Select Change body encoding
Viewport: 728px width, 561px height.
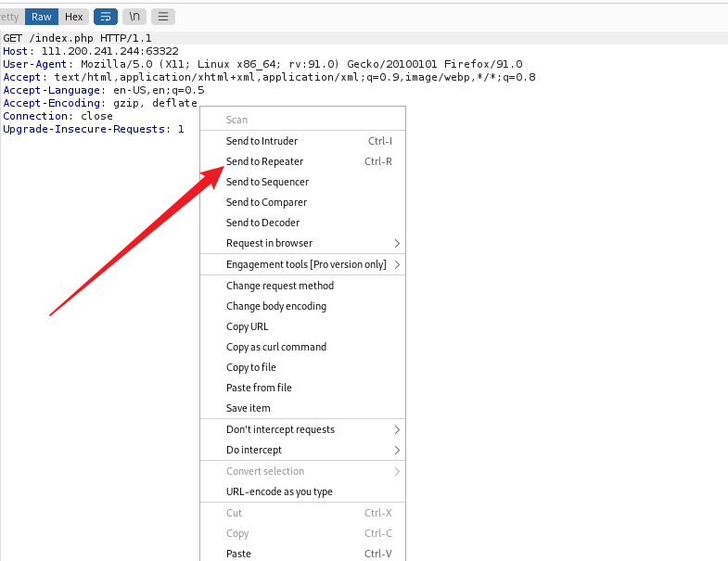[x=302, y=306]
